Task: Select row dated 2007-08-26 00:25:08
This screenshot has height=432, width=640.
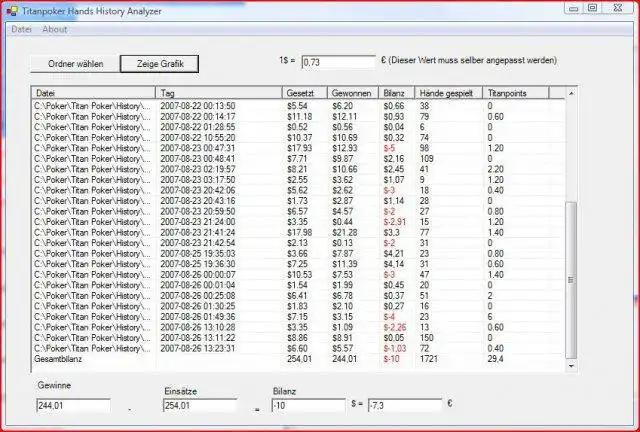Action: (x=299, y=296)
